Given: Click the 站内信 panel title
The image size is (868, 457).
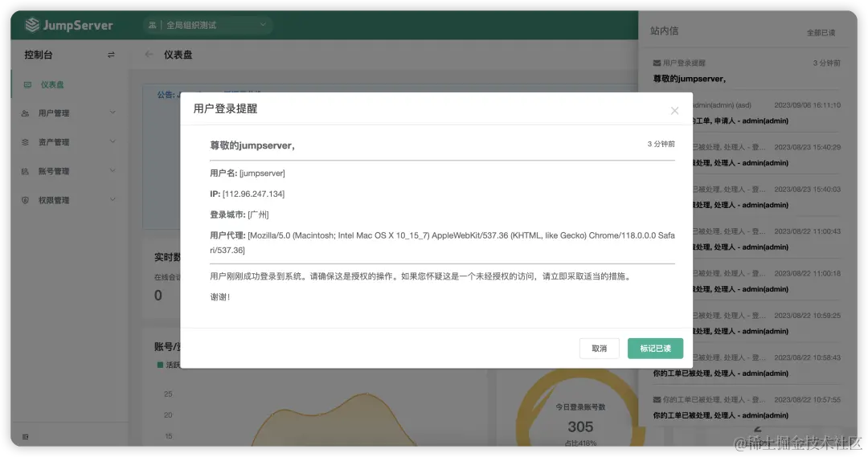Looking at the screenshot, I should point(664,31).
